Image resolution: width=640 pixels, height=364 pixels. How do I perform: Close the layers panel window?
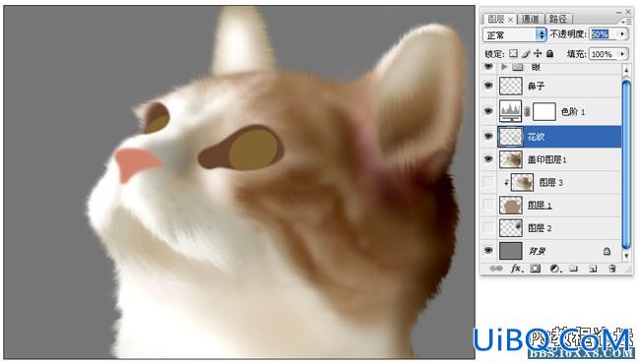tap(628, 12)
